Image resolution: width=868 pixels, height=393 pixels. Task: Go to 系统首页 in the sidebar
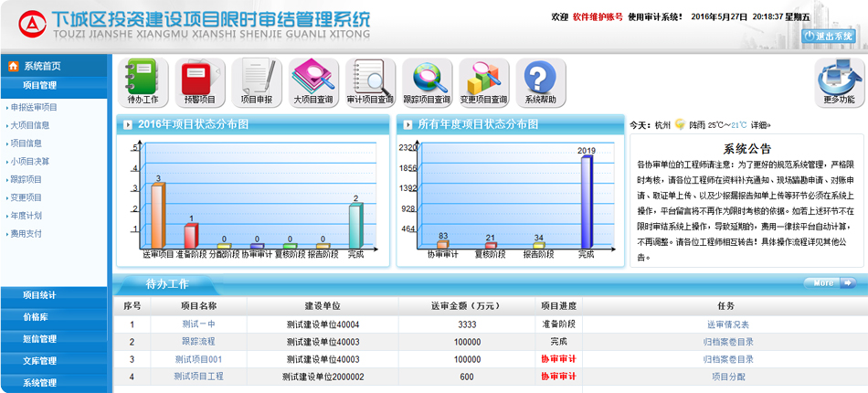tap(43, 66)
